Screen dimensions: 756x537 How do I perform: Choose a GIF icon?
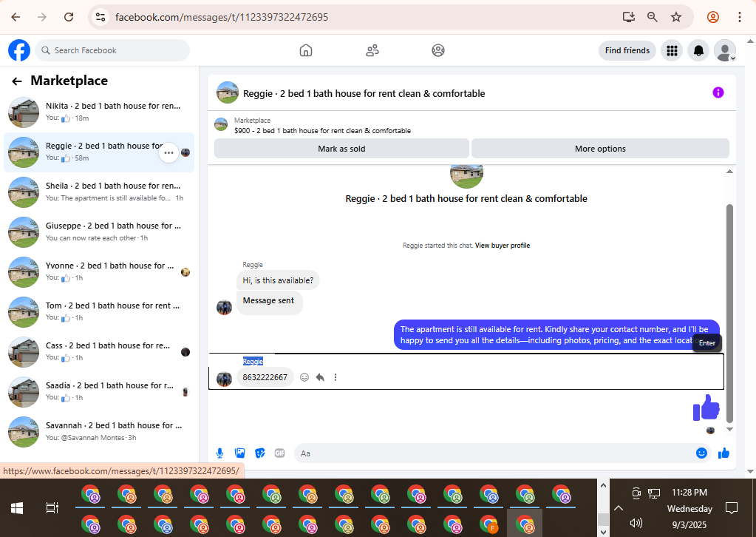pyautogui.click(x=279, y=453)
